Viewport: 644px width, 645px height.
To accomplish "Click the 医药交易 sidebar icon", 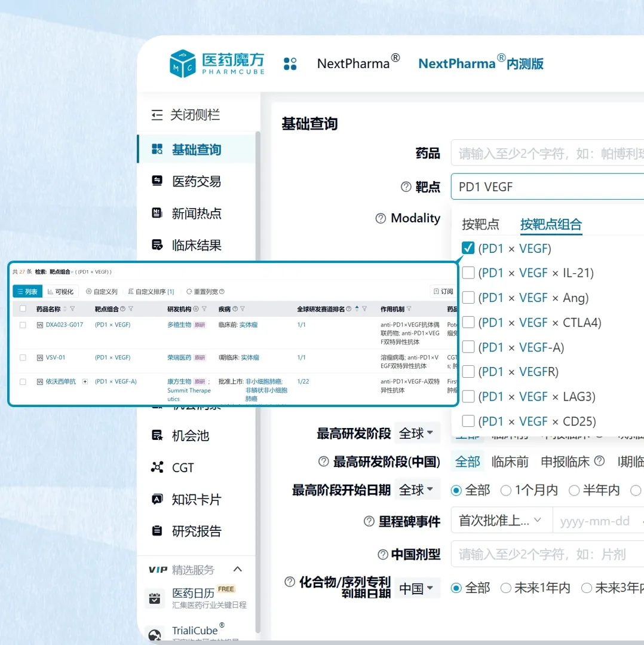I will tap(157, 181).
